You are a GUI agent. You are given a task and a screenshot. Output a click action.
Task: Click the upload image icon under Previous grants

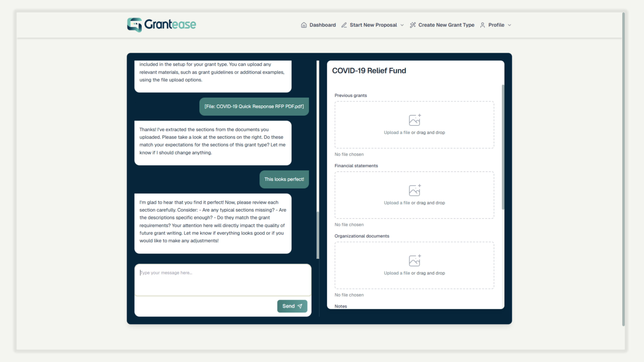click(415, 120)
